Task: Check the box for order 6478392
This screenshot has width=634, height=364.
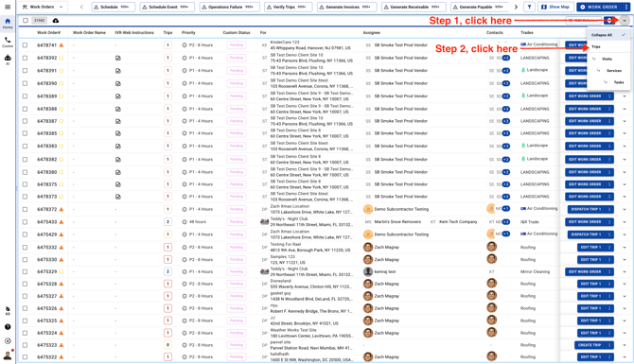Action: 25,59
